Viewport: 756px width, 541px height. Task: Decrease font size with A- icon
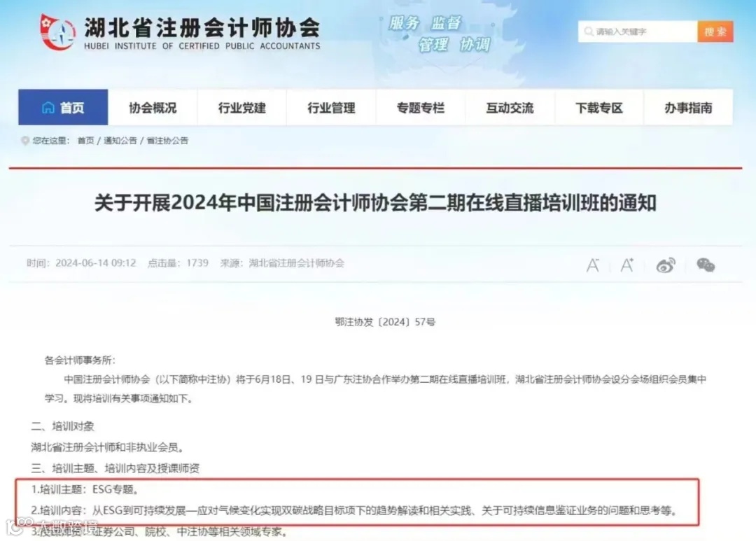[593, 265]
